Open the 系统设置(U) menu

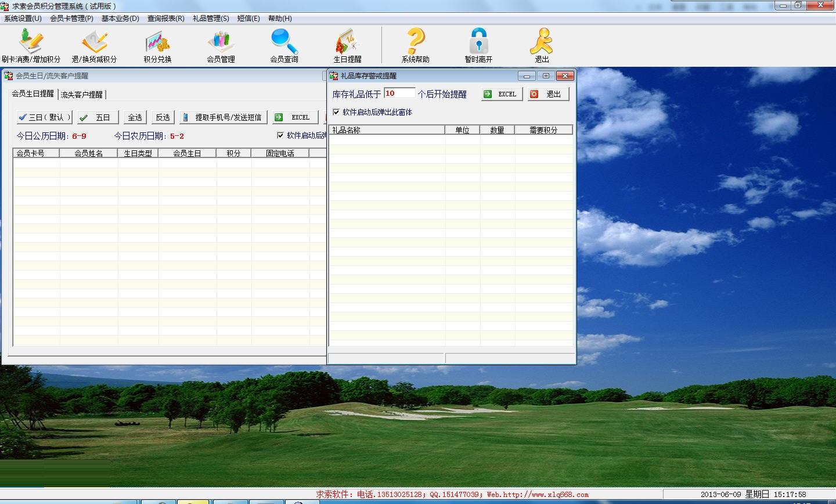23,19
